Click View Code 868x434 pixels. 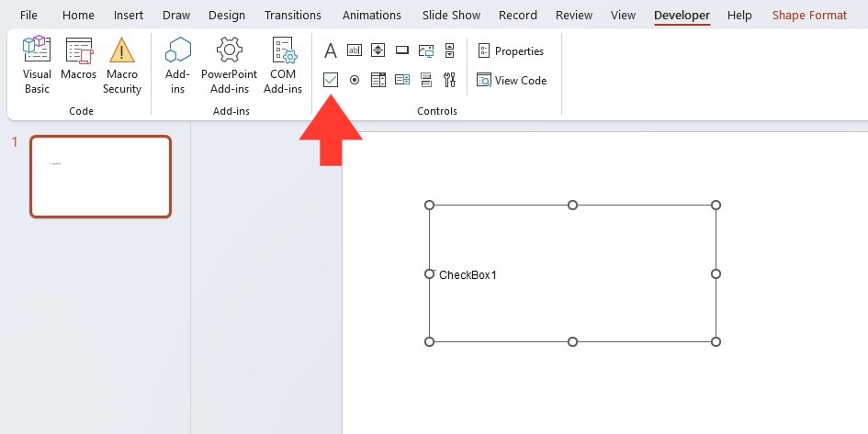click(512, 80)
